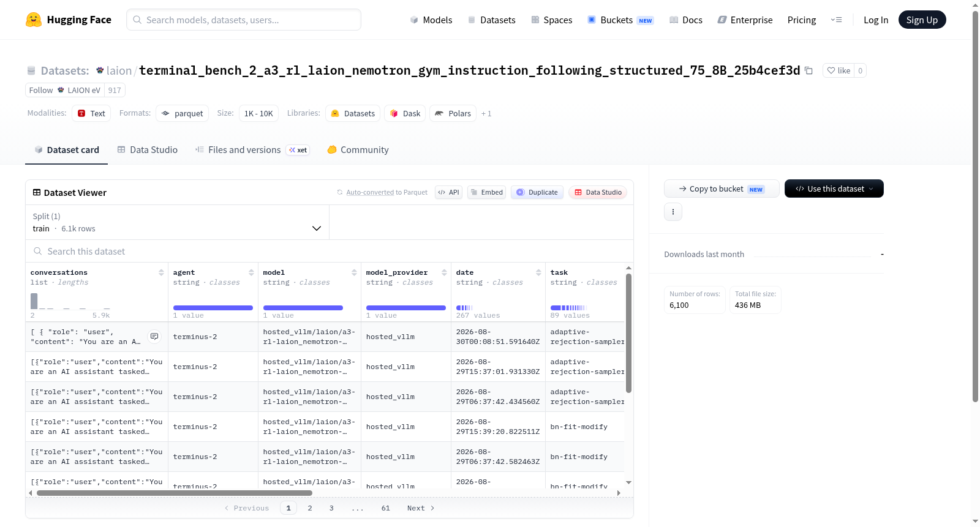Open the API button in viewer

click(448, 192)
